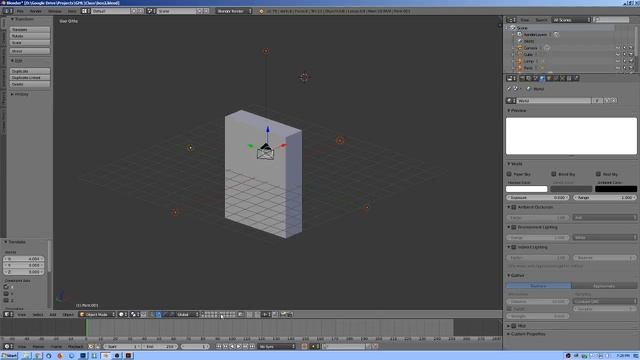The width and height of the screenshot is (640, 360).
Task: Select the translate manipulator icon
Action: (159, 315)
